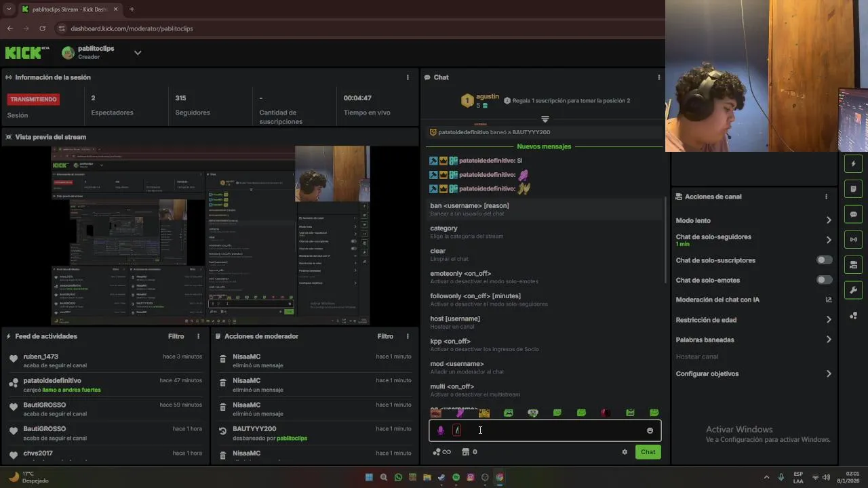Toggle Chat de solo-suscriptores switch
This screenshot has height=488, width=868.
pos(824,260)
